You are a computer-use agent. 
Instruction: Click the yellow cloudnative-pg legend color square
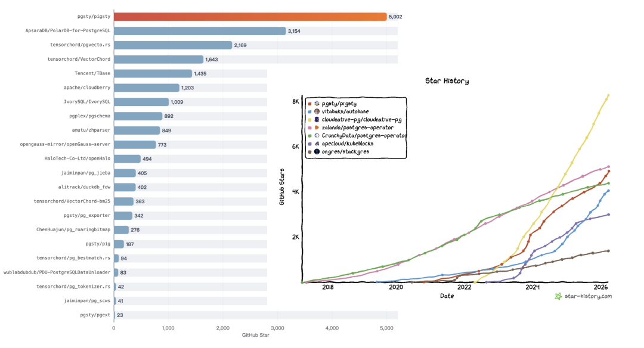click(x=309, y=120)
